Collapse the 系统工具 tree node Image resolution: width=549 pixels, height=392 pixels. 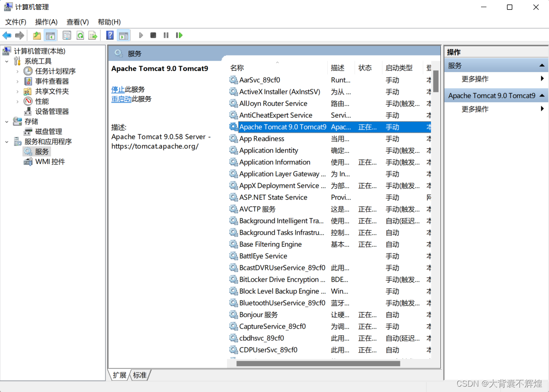coord(7,61)
